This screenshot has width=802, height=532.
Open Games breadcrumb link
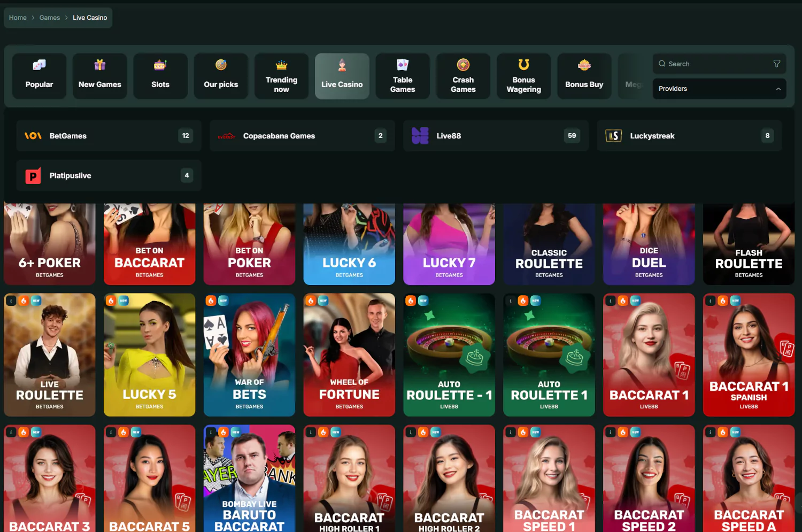50,18
